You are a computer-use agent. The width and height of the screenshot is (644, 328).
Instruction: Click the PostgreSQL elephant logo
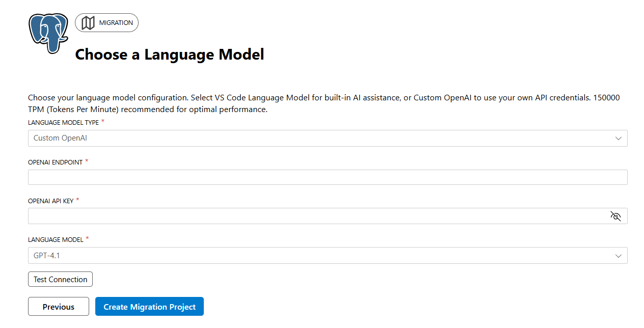click(48, 35)
